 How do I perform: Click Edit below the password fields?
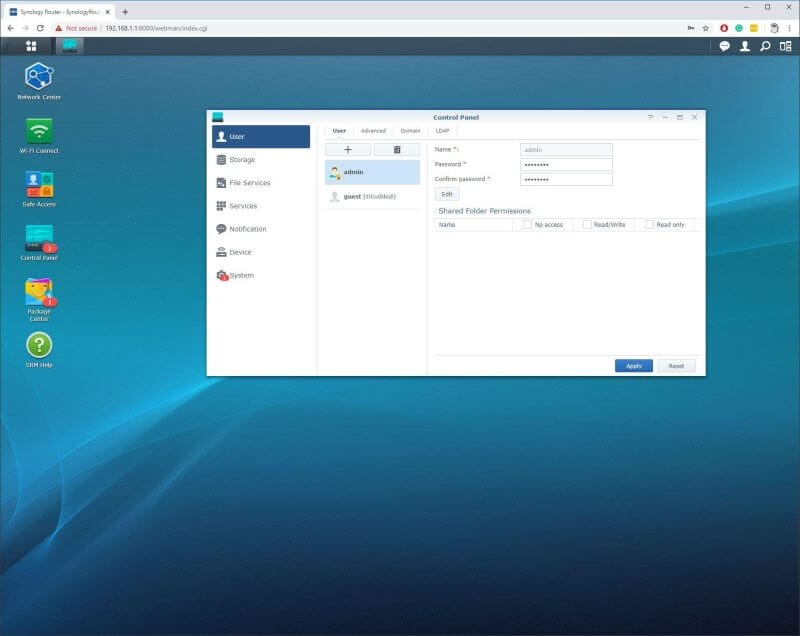(x=446, y=193)
